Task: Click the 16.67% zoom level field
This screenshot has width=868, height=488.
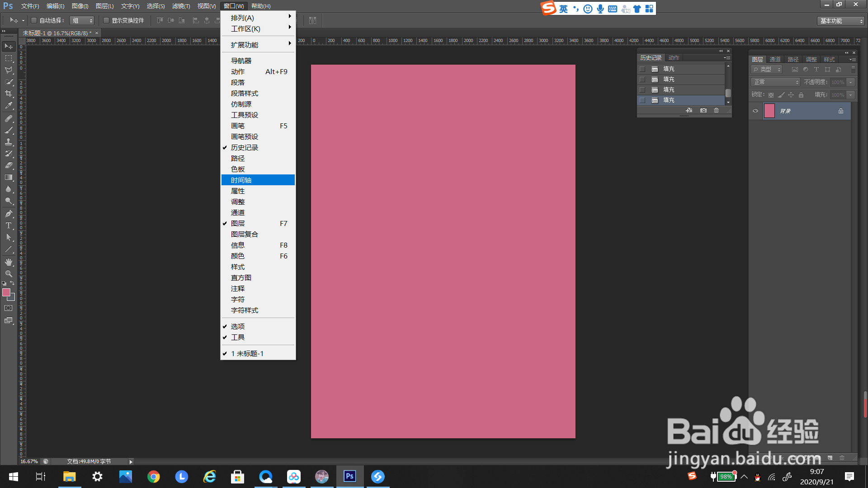Action: tap(29, 461)
